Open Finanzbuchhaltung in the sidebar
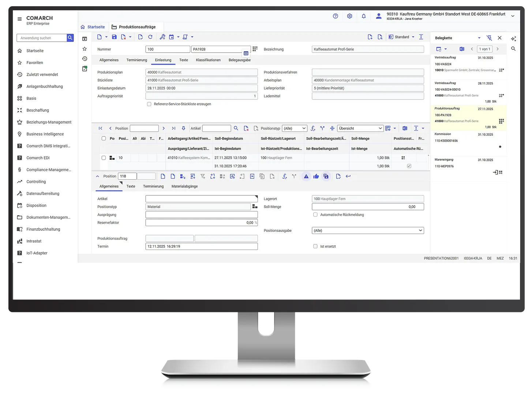532x395 pixels. (43, 229)
